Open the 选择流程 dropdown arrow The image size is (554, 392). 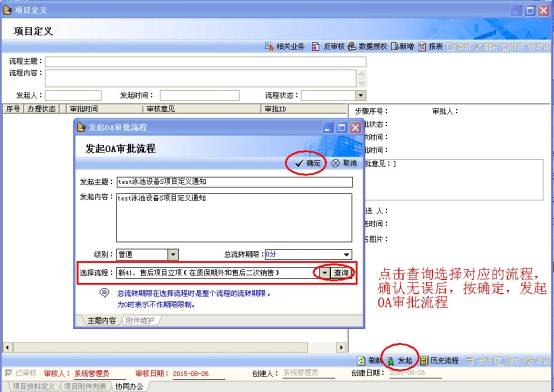[x=324, y=273]
